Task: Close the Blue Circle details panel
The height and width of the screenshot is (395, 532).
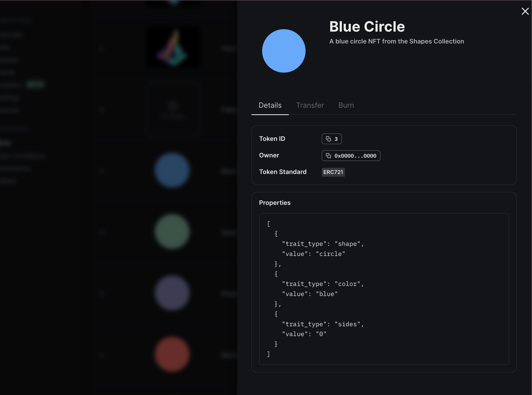Action: click(525, 11)
